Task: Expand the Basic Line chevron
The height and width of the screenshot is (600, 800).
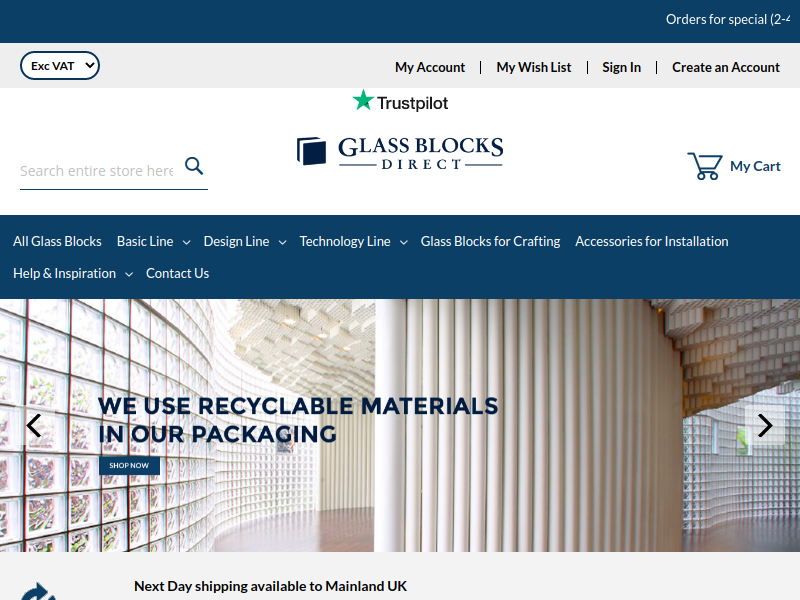Action: tap(186, 242)
